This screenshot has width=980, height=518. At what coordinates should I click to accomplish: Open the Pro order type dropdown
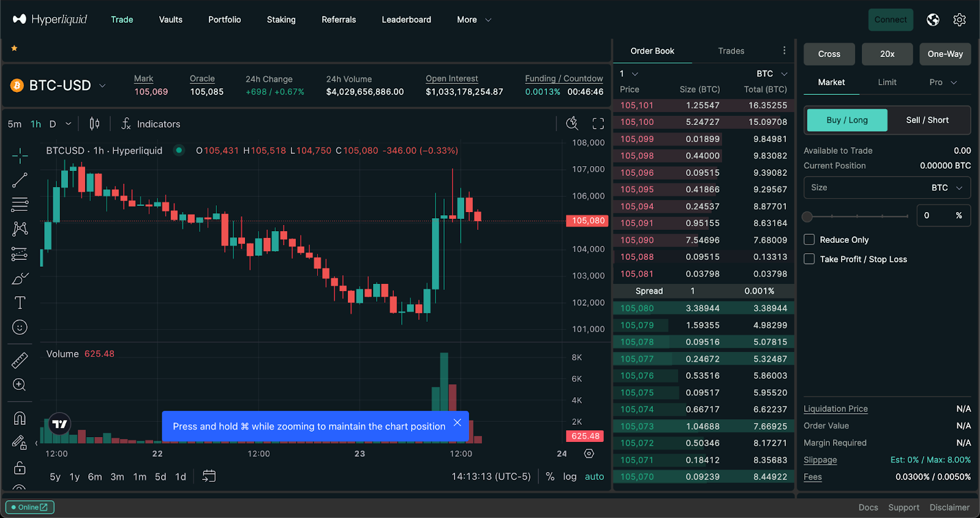tap(943, 82)
